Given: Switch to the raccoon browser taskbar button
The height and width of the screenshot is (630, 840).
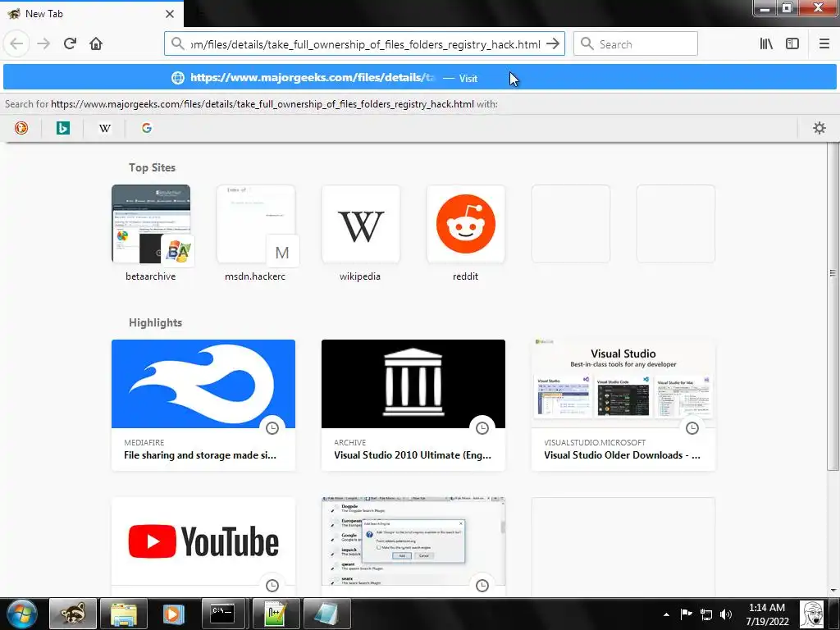Looking at the screenshot, I should tap(73, 614).
